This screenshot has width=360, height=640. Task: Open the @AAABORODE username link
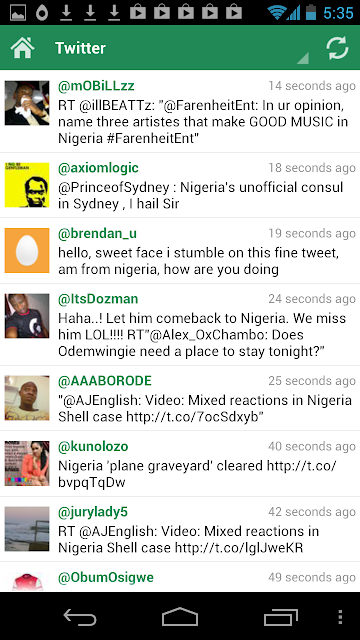pyautogui.click(x=105, y=381)
